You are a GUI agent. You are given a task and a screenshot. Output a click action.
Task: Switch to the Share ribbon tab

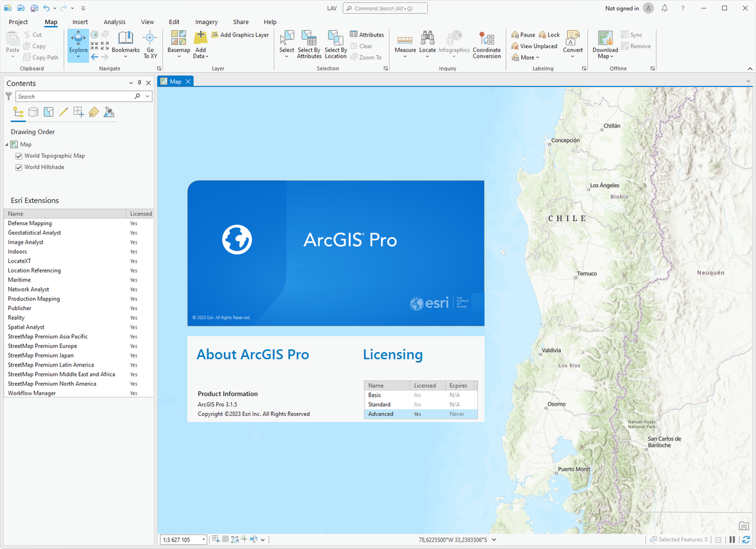click(x=240, y=22)
